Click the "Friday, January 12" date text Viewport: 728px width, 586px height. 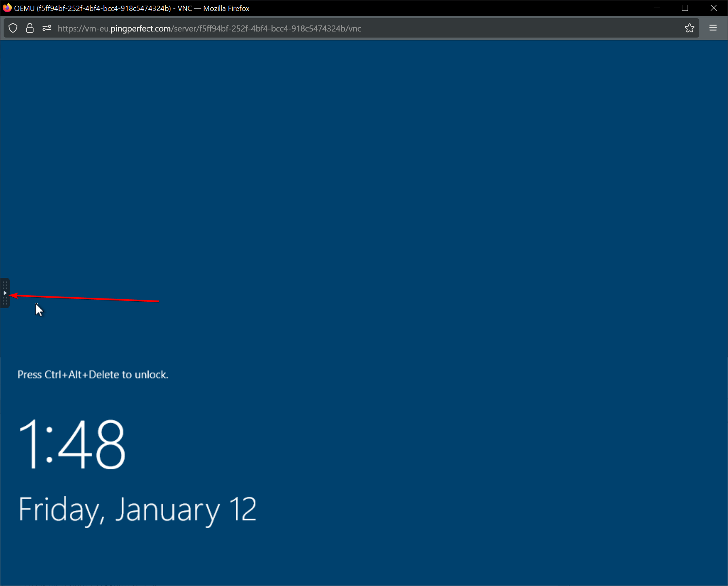137,510
